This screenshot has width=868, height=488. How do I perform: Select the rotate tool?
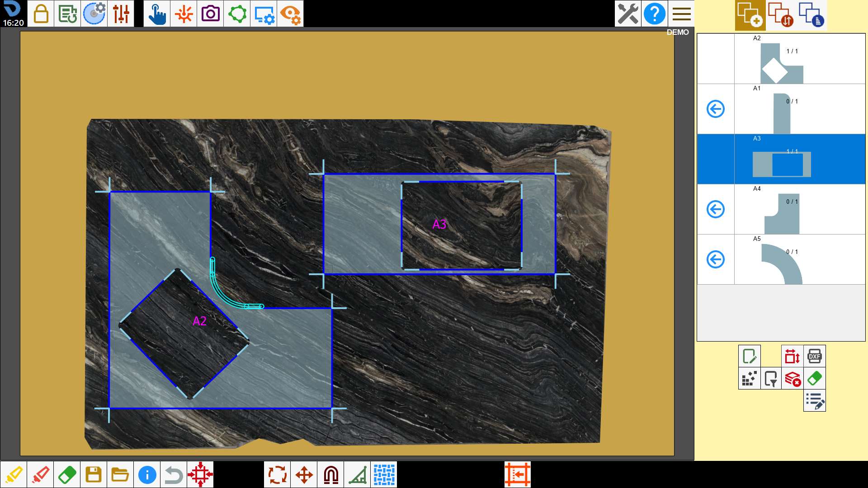click(x=278, y=474)
